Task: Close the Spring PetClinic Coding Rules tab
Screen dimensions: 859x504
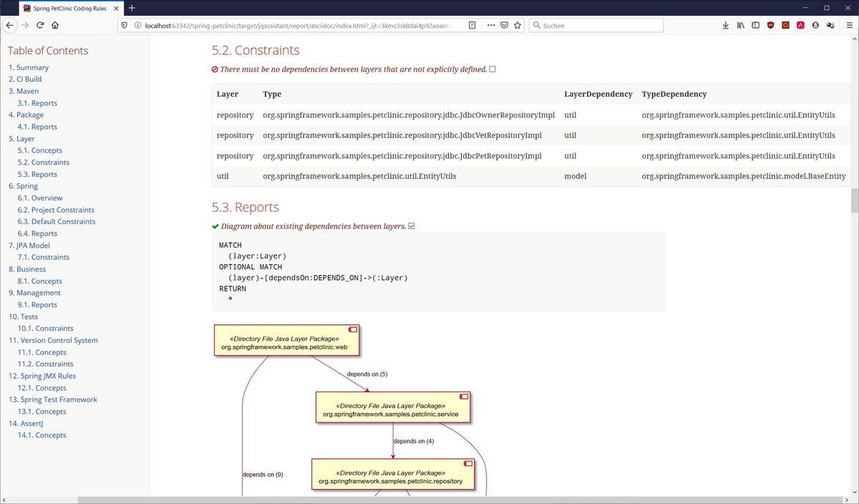Action: tap(115, 8)
